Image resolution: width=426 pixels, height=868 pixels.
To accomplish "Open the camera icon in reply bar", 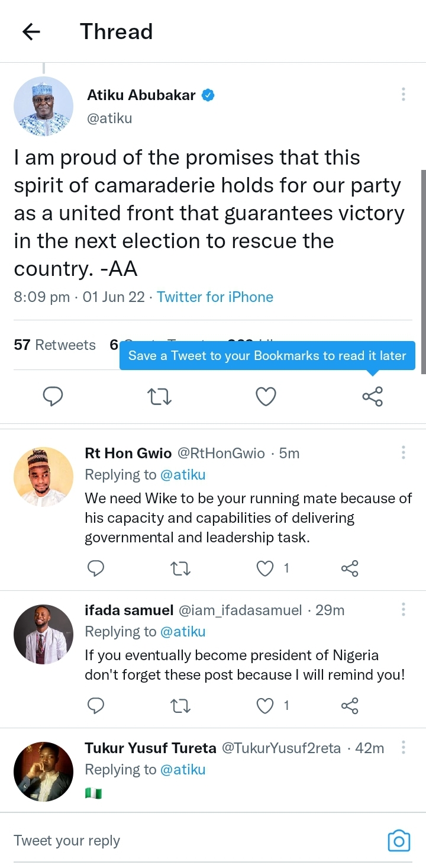I will (399, 841).
